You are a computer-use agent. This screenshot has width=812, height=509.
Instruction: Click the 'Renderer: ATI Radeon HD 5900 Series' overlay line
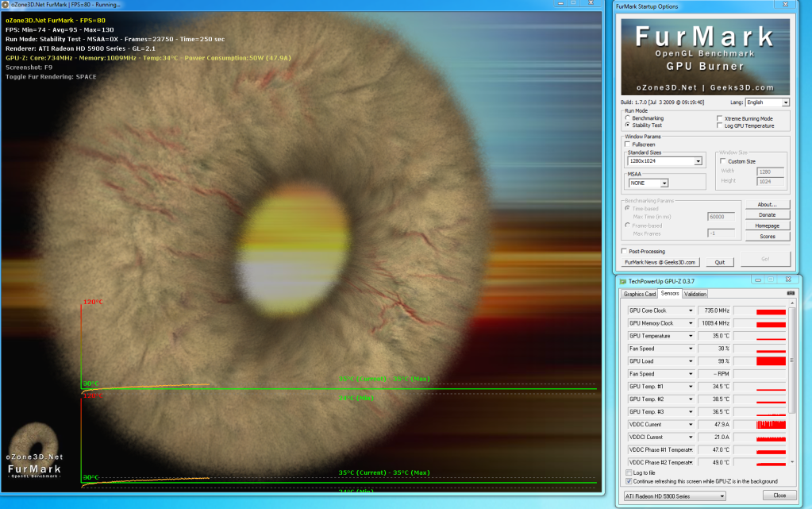click(x=80, y=48)
